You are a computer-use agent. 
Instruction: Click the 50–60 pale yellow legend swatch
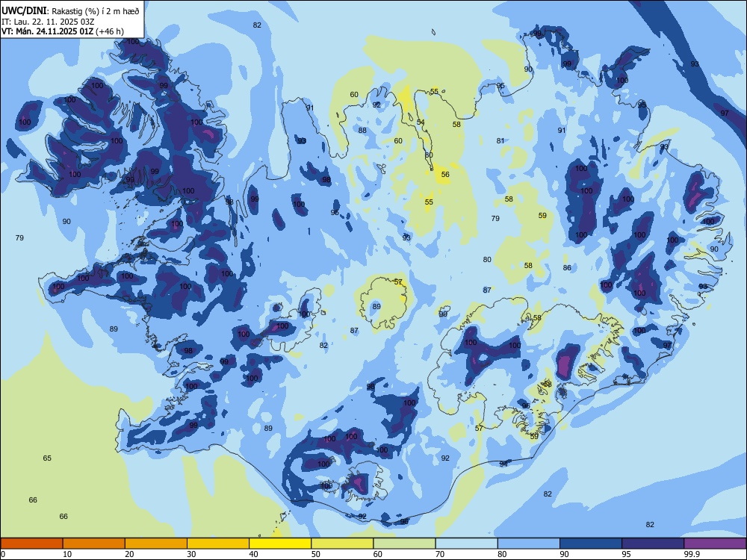click(x=342, y=544)
